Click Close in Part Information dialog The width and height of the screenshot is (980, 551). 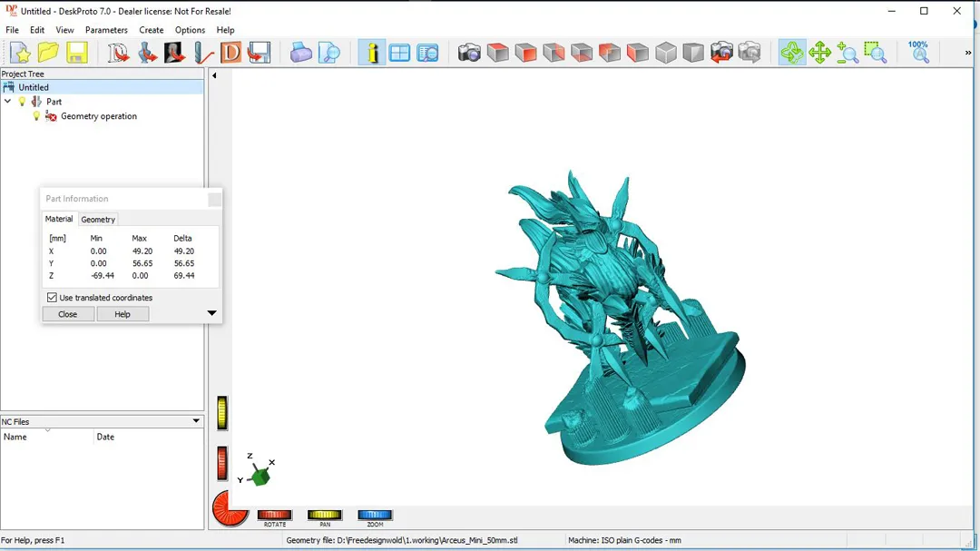pos(68,314)
